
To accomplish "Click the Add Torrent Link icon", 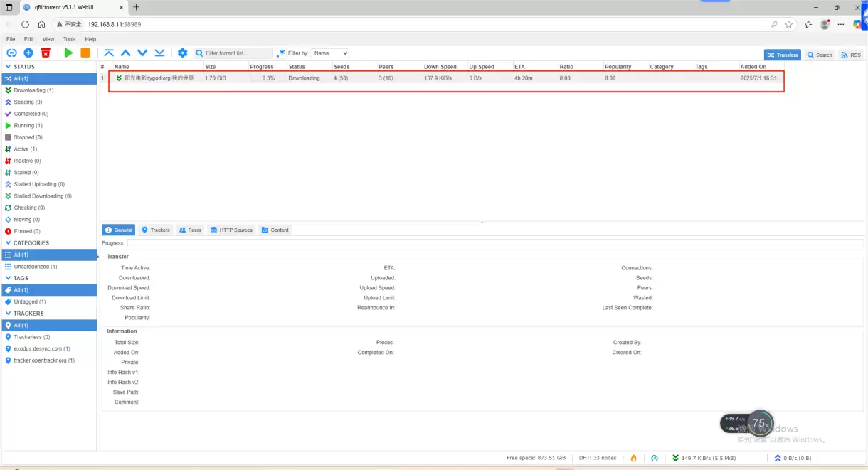I will [x=12, y=53].
